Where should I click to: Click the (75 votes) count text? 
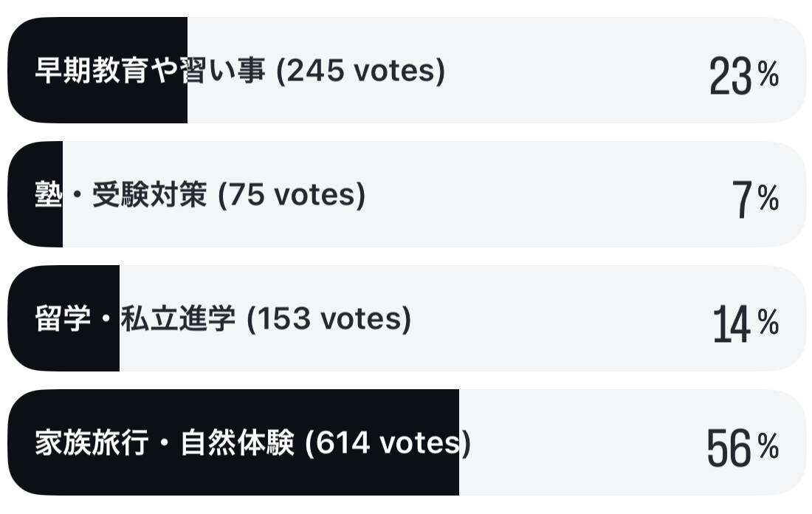(x=292, y=196)
